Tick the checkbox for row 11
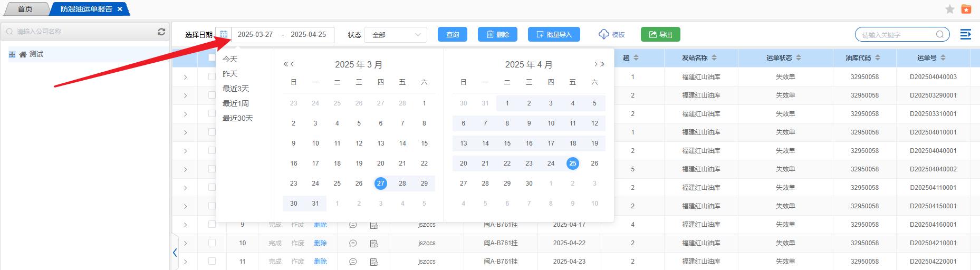The image size is (980, 270). (x=212, y=261)
